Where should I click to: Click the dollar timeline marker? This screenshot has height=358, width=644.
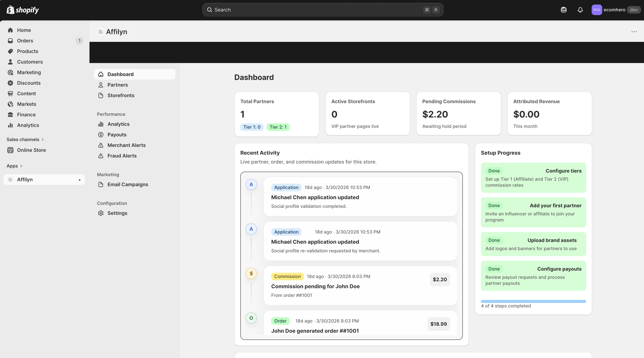tap(251, 273)
